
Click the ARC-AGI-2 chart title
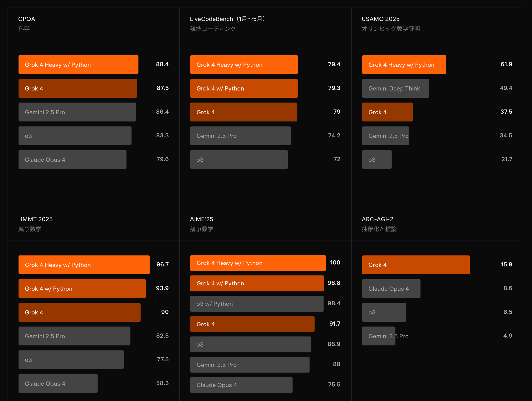tap(377, 219)
